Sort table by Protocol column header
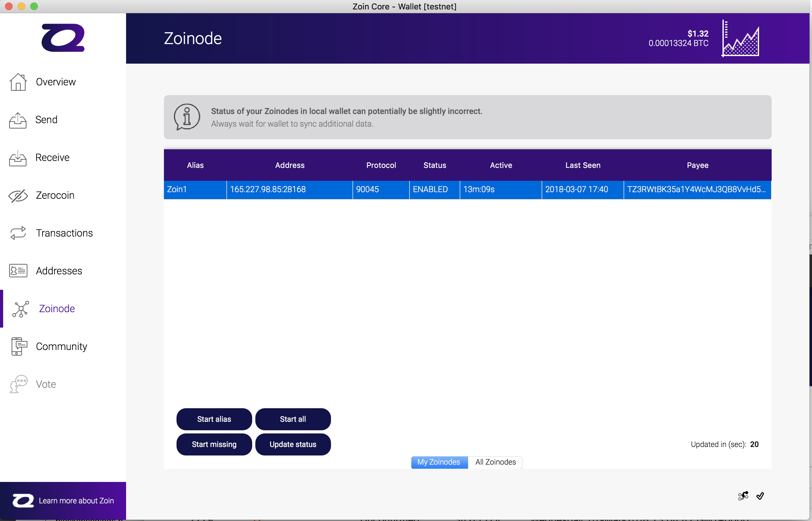The image size is (812, 521). pos(381,165)
